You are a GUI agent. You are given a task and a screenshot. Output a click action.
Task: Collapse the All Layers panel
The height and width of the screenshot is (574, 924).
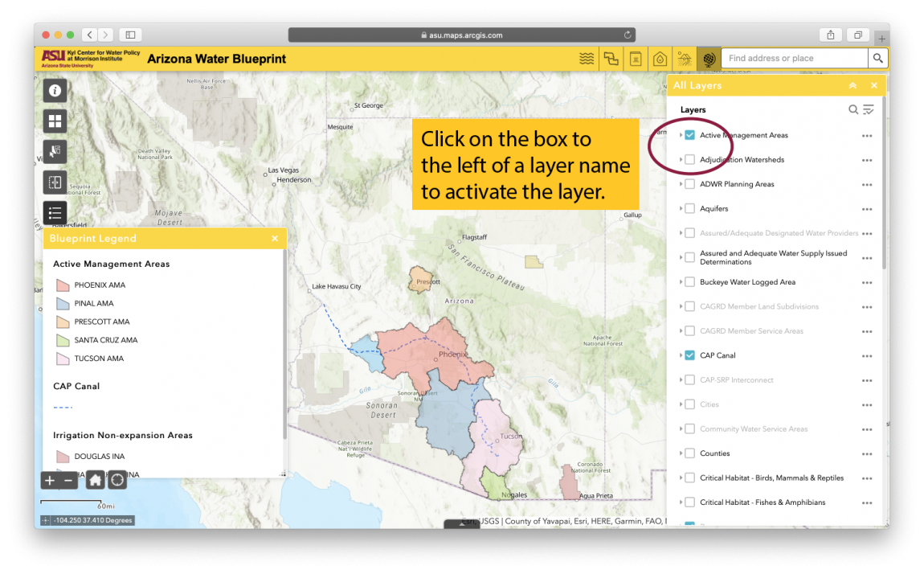coord(852,85)
